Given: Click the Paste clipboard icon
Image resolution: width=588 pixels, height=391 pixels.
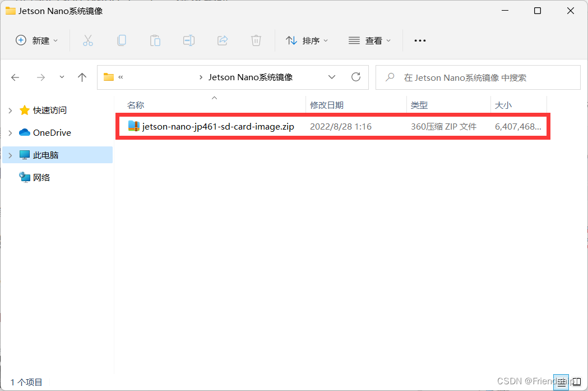Looking at the screenshot, I should point(155,40).
